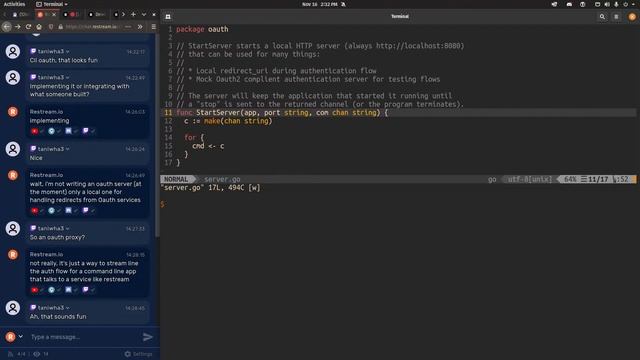Close the active orange browser tab

54,14
